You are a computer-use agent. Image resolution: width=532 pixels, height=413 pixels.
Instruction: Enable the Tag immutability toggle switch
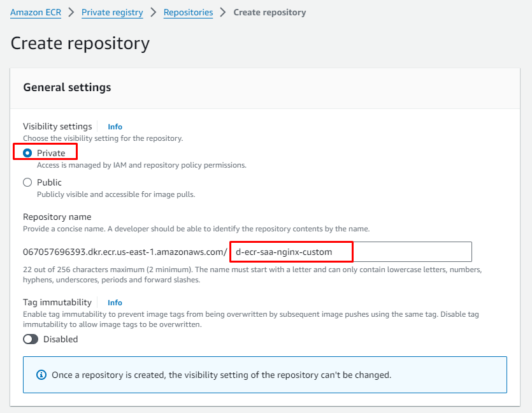point(31,340)
